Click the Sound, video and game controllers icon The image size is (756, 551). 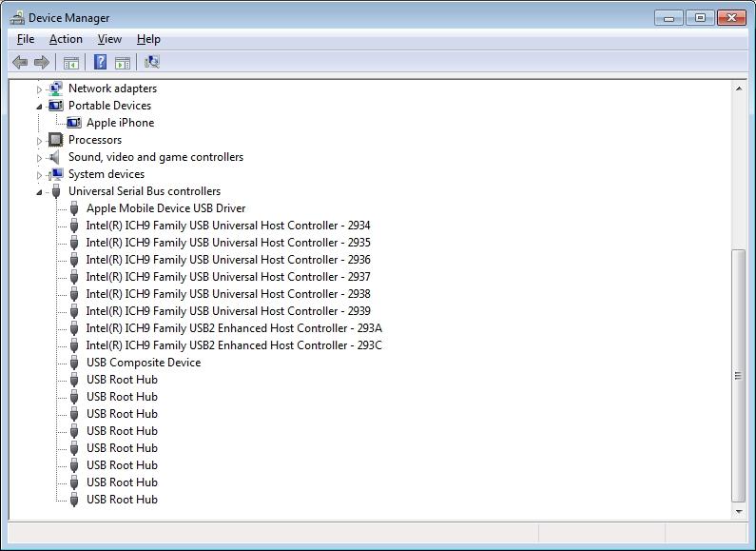pyautogui.click(x=56, y=157)
